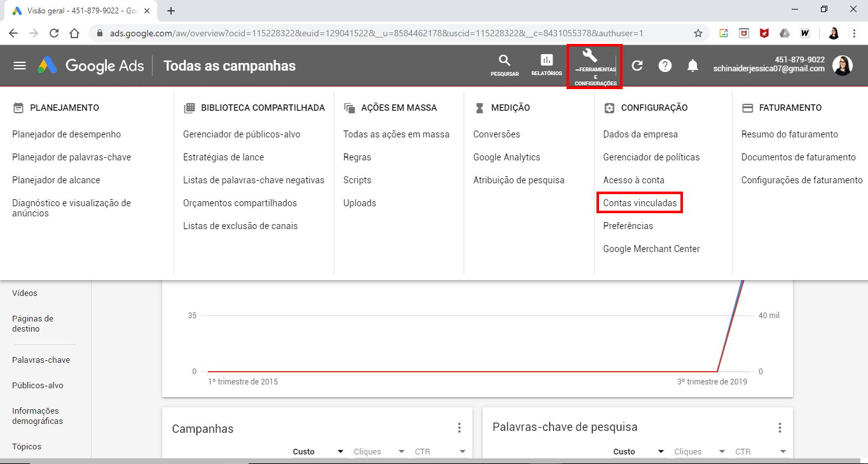Image resolution: width=868 pixels, height=464 pixels.
Task: Click the site lock icon in address bar
Action: click(x=100, y=33)
